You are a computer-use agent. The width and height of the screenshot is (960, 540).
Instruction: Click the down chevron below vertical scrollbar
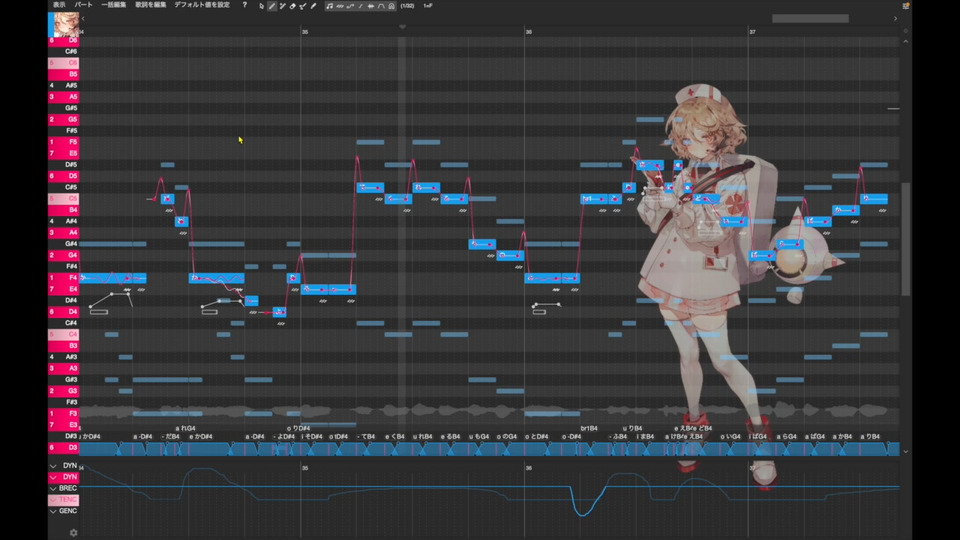coord(906,451)
